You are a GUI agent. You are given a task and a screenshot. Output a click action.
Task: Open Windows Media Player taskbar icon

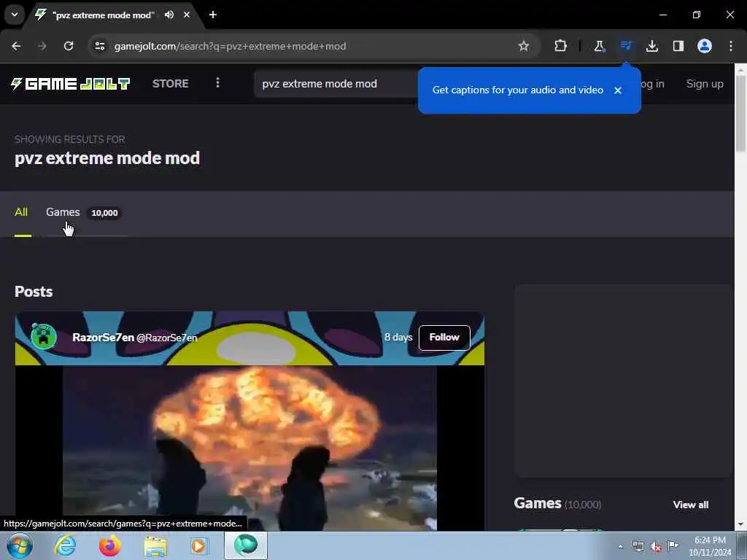(200, 545)
